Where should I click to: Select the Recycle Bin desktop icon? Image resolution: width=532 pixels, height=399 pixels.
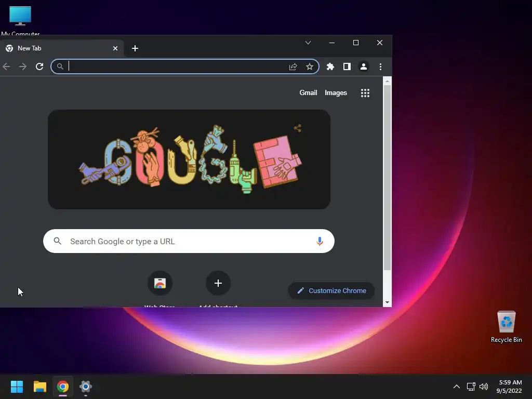(506, 327)
